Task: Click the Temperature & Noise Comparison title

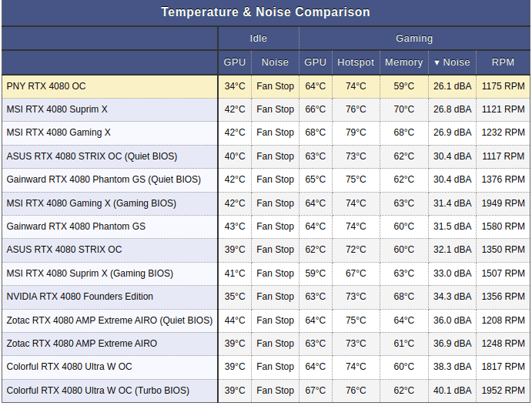Action: click(x=266, y=12)
